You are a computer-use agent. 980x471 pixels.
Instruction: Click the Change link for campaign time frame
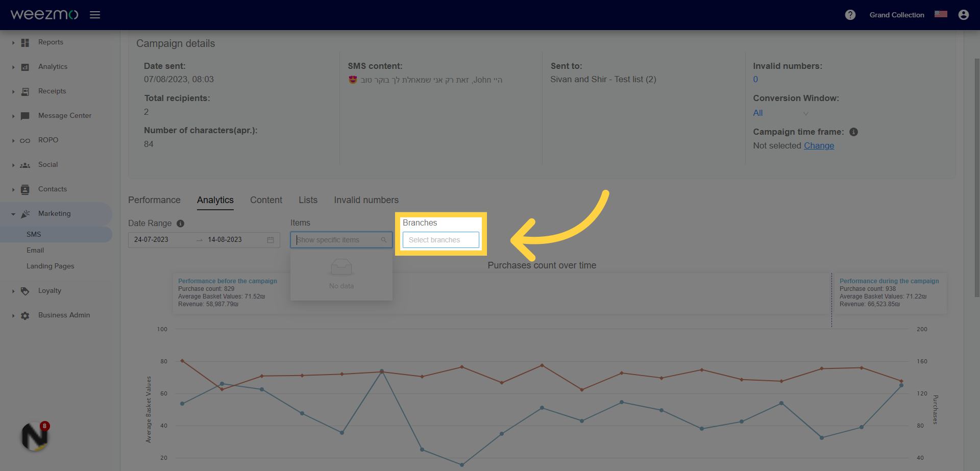coord(819,145)
